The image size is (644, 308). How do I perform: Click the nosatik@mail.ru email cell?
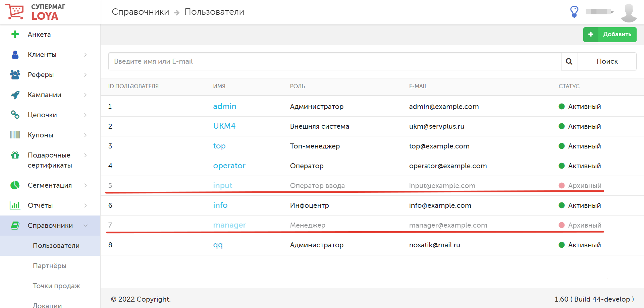(435, 245)
